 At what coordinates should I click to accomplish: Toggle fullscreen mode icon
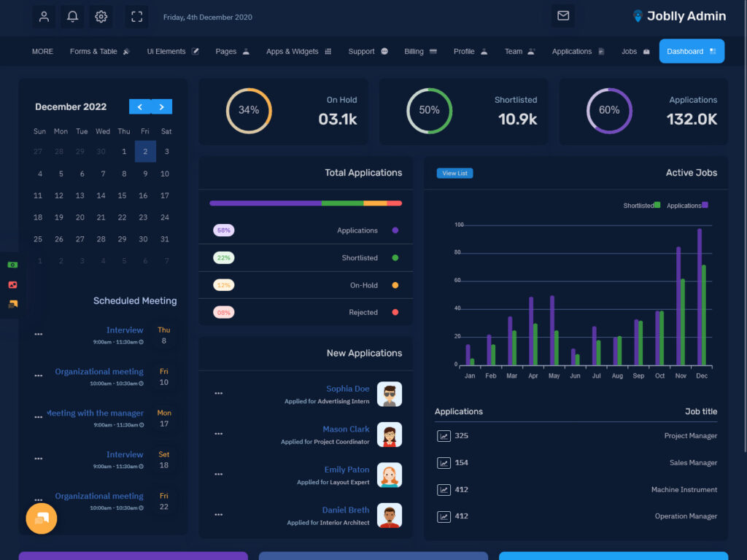[136, 17]
